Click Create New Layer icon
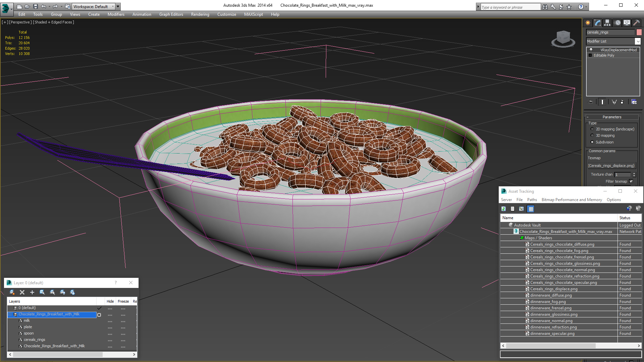The image size is (644, 362). (x=12, y=292)
